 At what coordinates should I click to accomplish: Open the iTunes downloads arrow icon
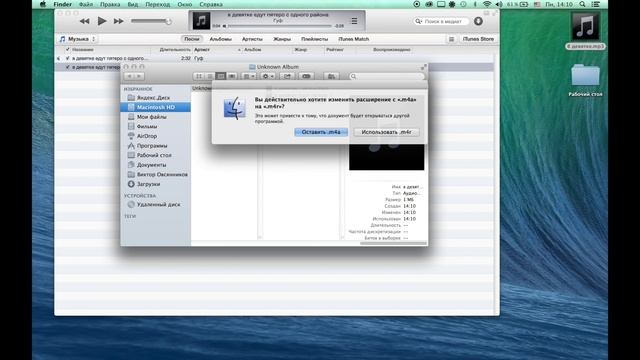(x=478, y=21)
